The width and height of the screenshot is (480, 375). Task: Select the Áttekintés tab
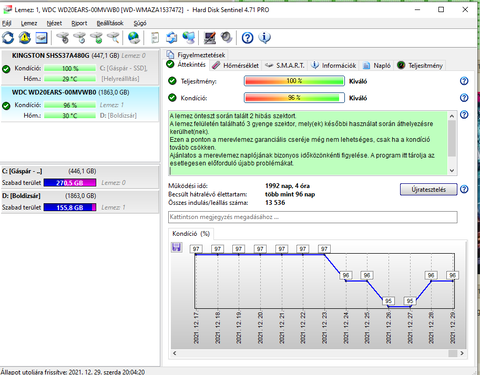186,65
